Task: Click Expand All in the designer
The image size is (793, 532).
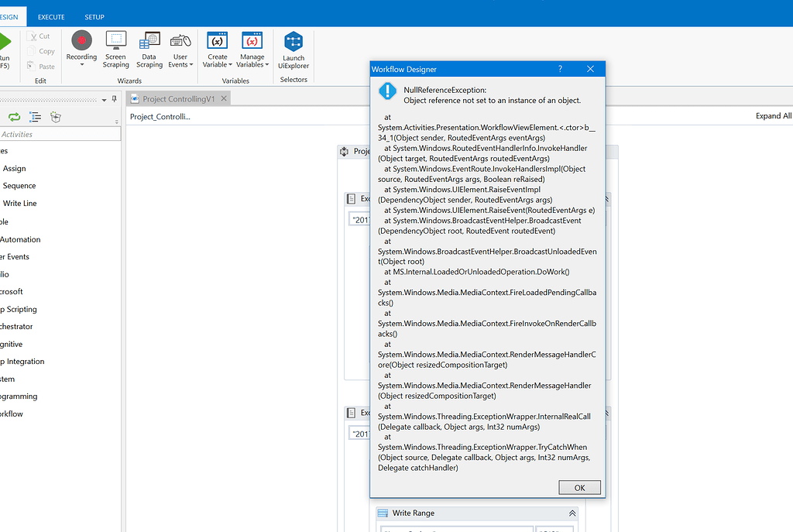Action: tap(772, 115)
